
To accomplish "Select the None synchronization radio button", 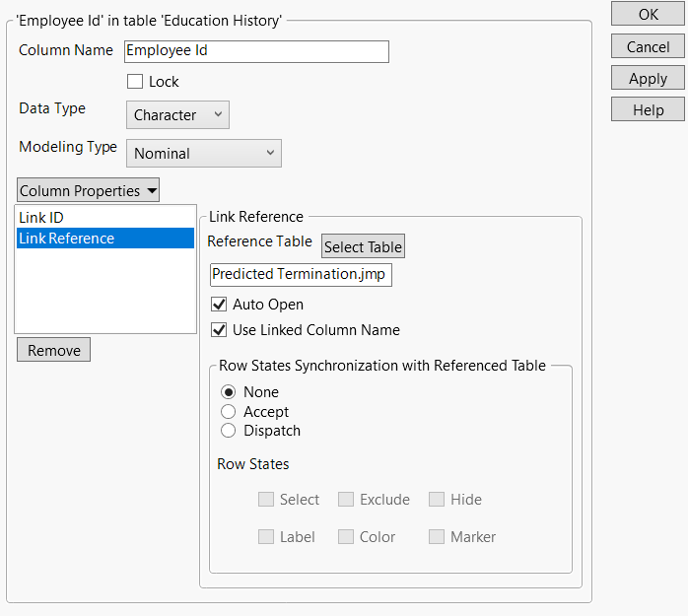I will (229, 392).
